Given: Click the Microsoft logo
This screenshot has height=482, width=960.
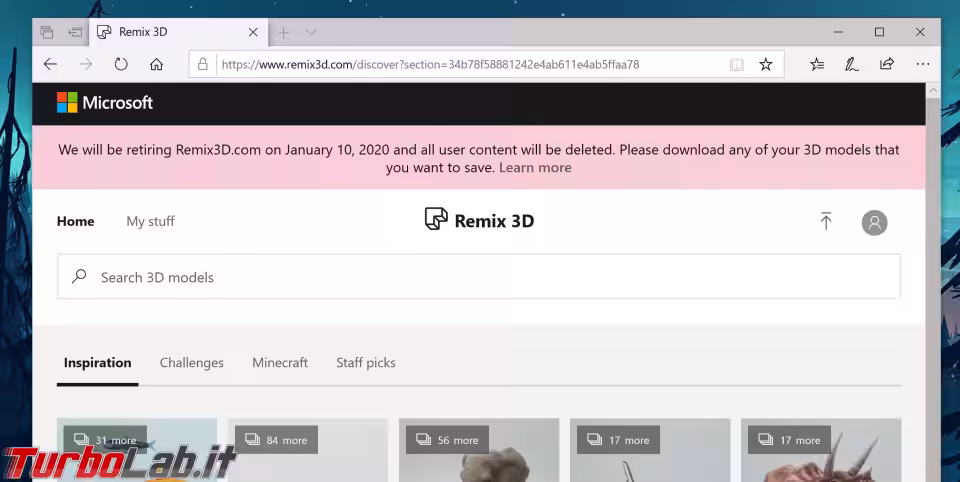Looking at the screenshot, I should point(105,103).
